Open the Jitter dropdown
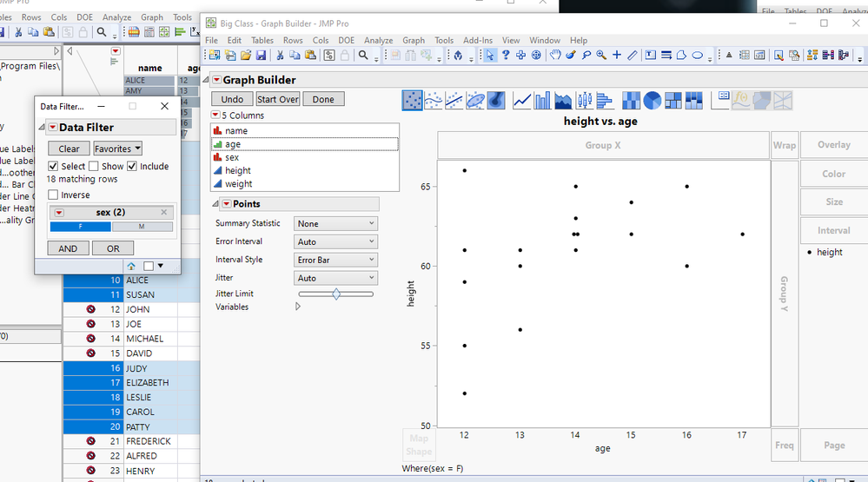This screenshot has height=482, width=868. click(x=335, y=278)
